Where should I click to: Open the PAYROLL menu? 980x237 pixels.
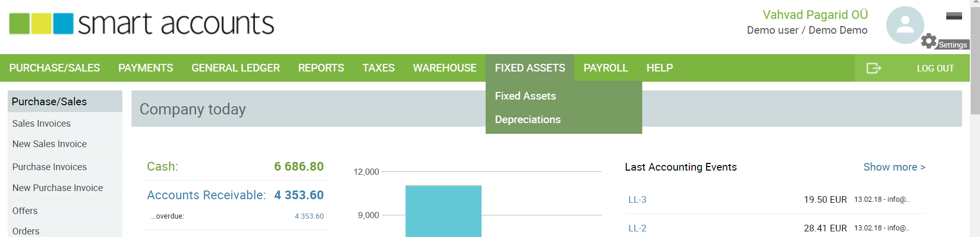[x=606, y=68]
